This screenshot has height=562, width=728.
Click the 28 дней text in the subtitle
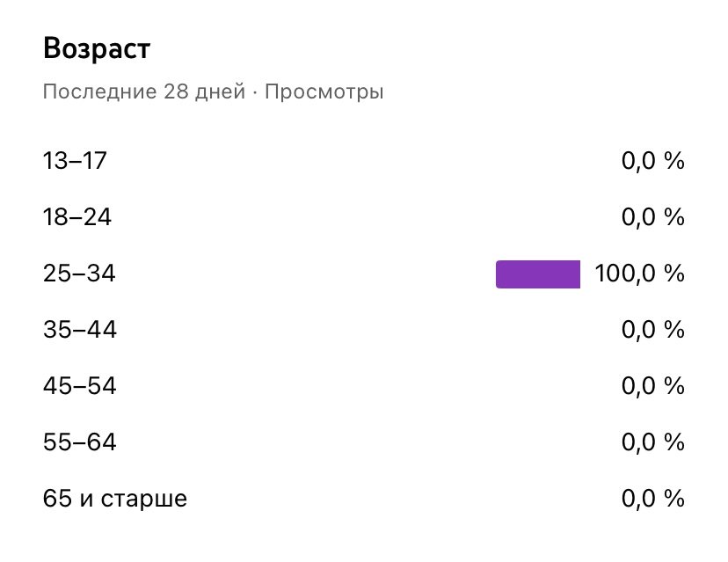[204, 91]
